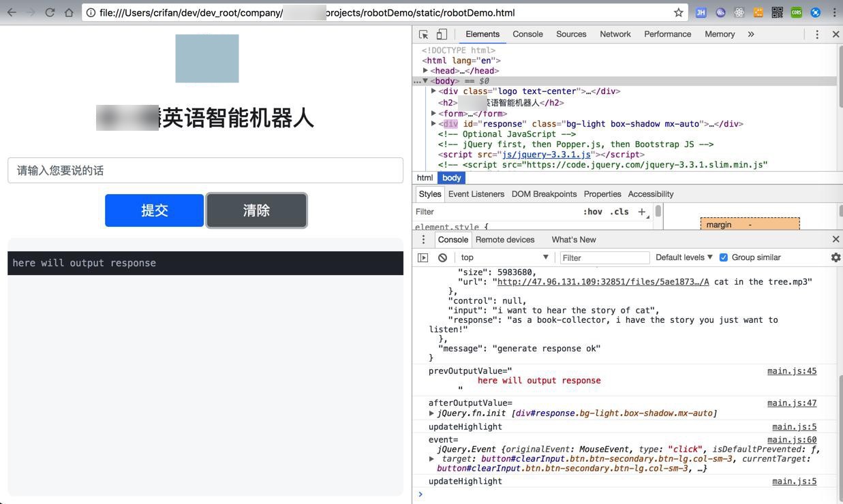Click the Styles Filter input field
Image resolution: width=843 pixels, height=504 pixels.
click(495, 212)
